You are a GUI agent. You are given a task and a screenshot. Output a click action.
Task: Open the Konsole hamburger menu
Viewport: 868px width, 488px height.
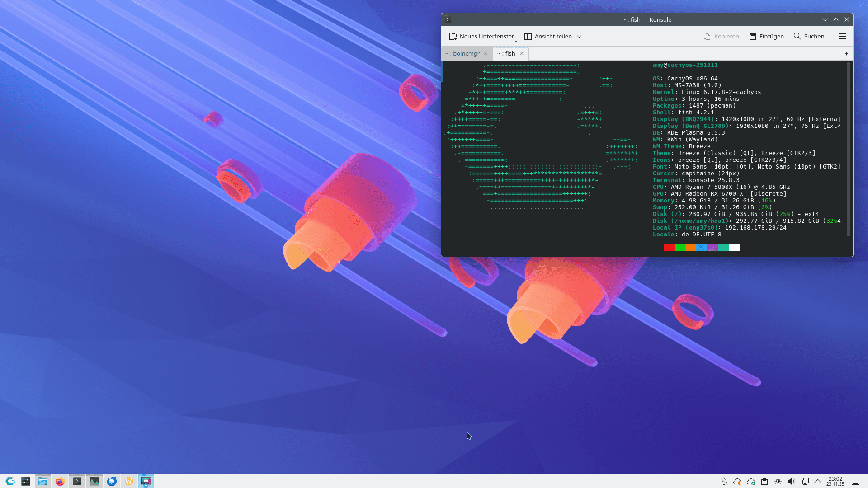click(x=843, y=36)
